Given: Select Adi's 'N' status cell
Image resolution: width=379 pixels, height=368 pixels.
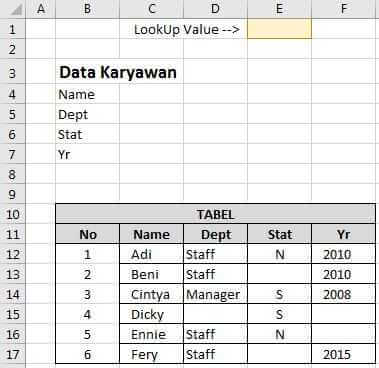Looking at the screenshot, I should (279, 254).
